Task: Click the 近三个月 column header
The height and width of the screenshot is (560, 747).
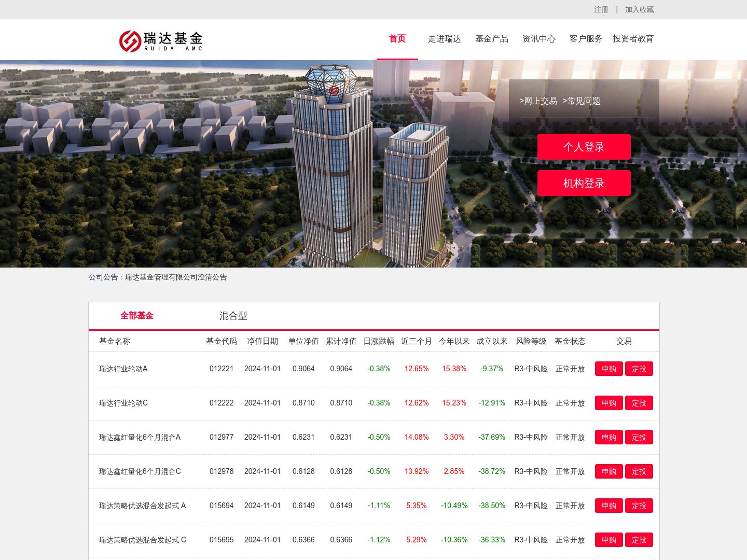Action: pyautogui.click(x=417, y=341)
